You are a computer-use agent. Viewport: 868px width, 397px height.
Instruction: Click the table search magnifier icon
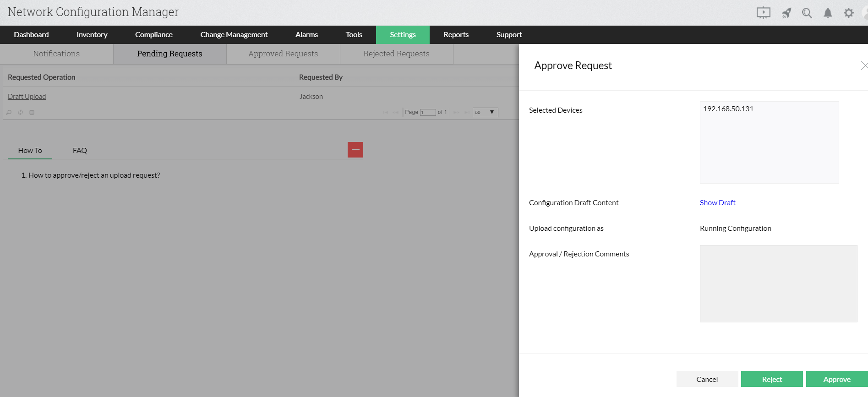(9, 112)
